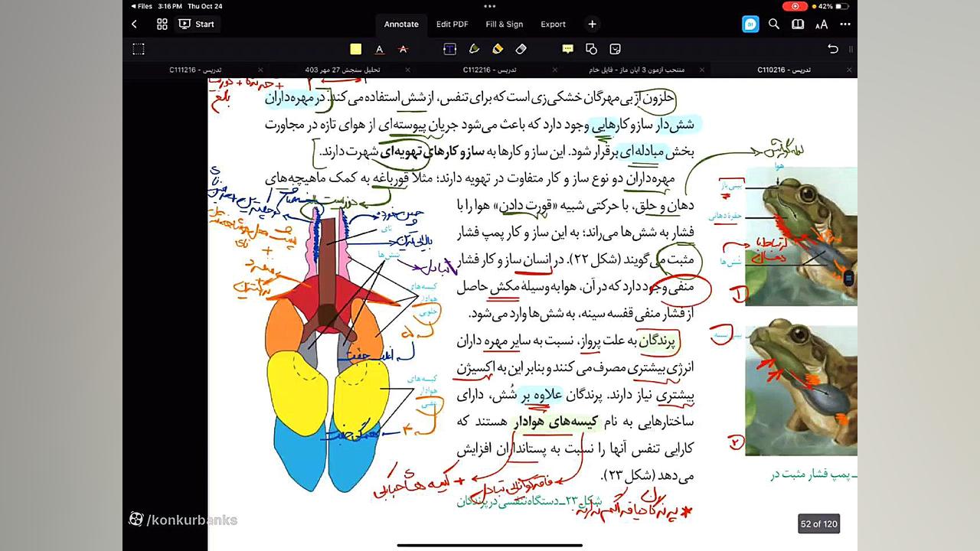Viewport: 980px width, 551px height.
Task: Open the Edit PDF tab
Action: (x=452, y=24)
